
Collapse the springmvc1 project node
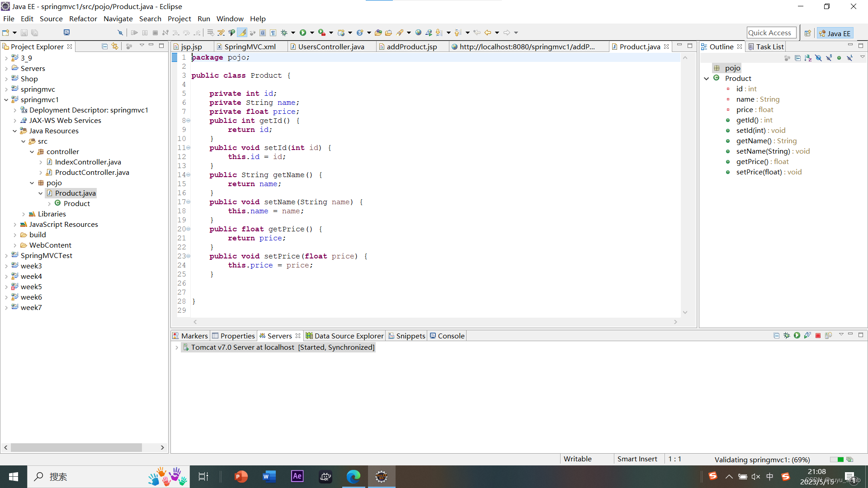(x=6, y=99)
